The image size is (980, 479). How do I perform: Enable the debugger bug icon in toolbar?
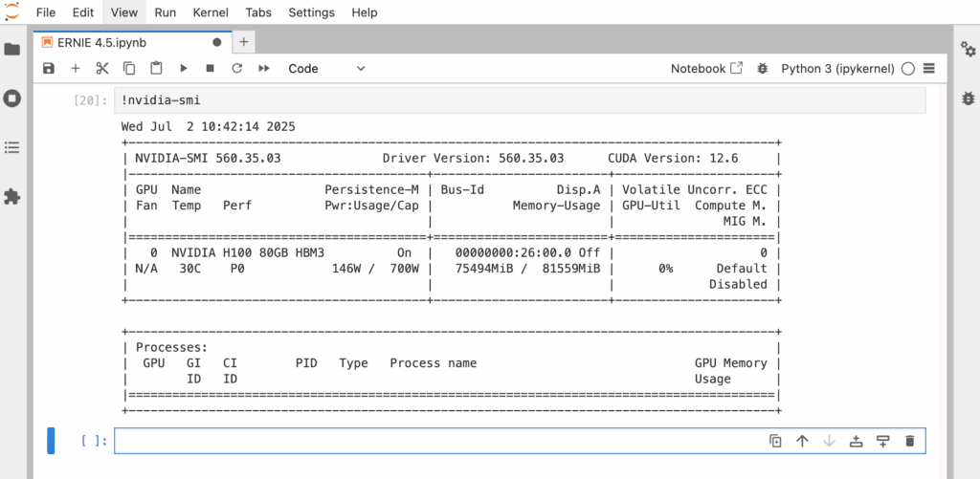(762, 69)
